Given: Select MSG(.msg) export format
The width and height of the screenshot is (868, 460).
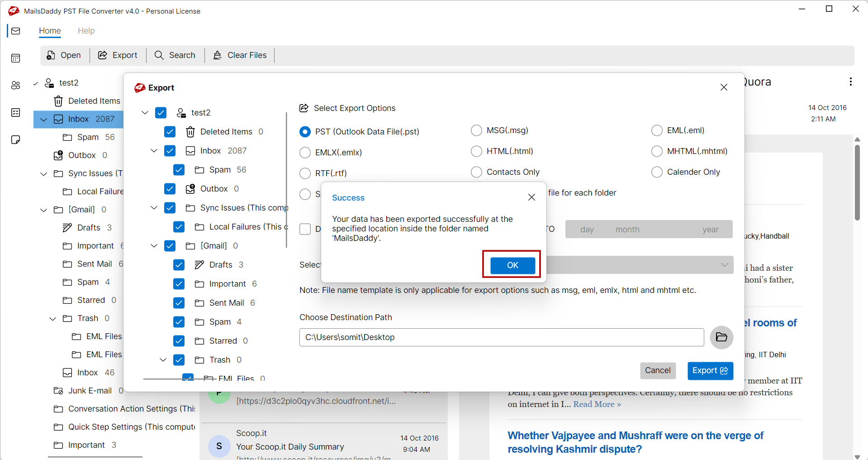Looking at the screenshot, I should click(476, 130).
